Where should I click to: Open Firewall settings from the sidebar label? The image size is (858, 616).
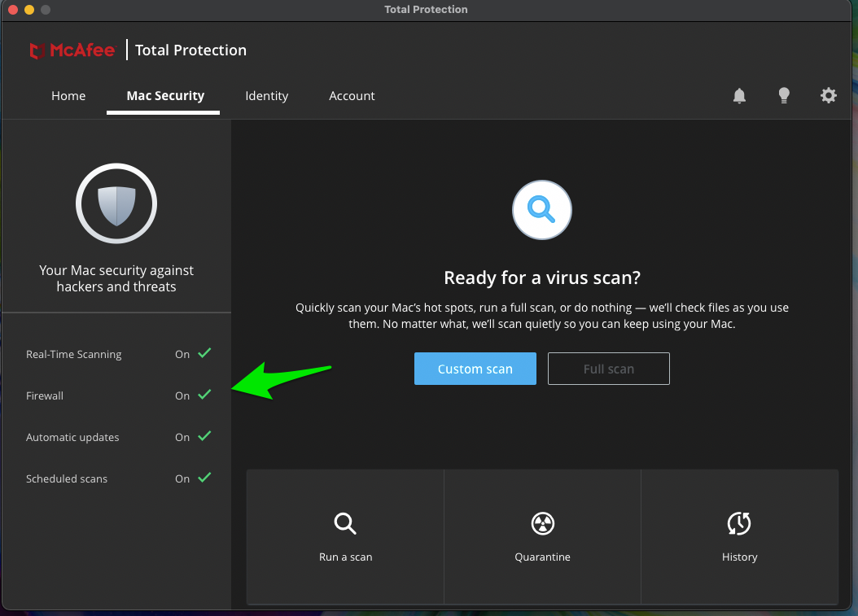[45, 395]
